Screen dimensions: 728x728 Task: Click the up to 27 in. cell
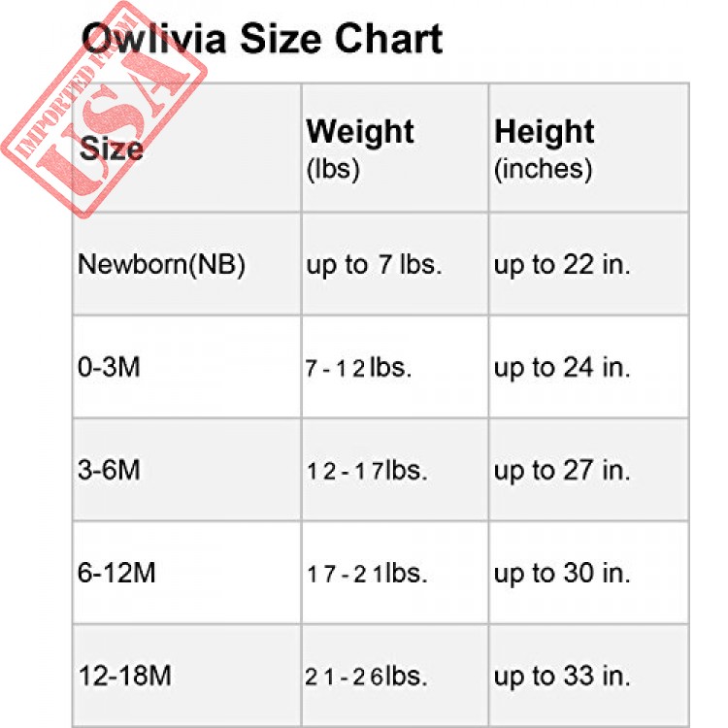coord(589,470)
